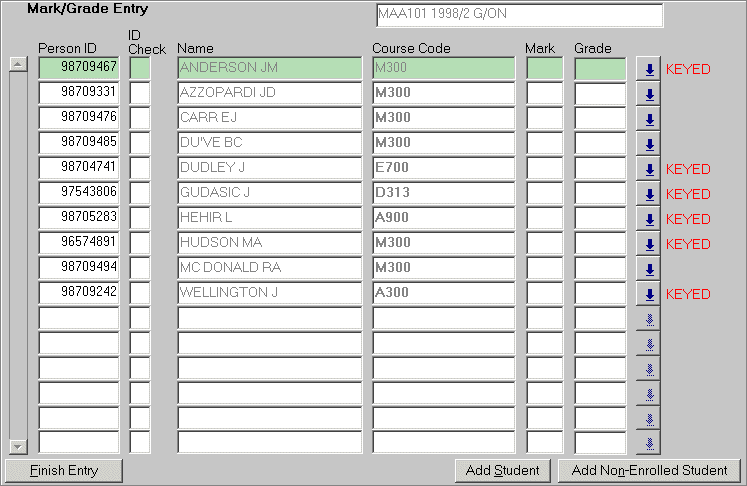Screen dimensions: 747x486
Task: Click the down-arrow icon in DU'VE BC row
Action: click(x=649, y=144)
